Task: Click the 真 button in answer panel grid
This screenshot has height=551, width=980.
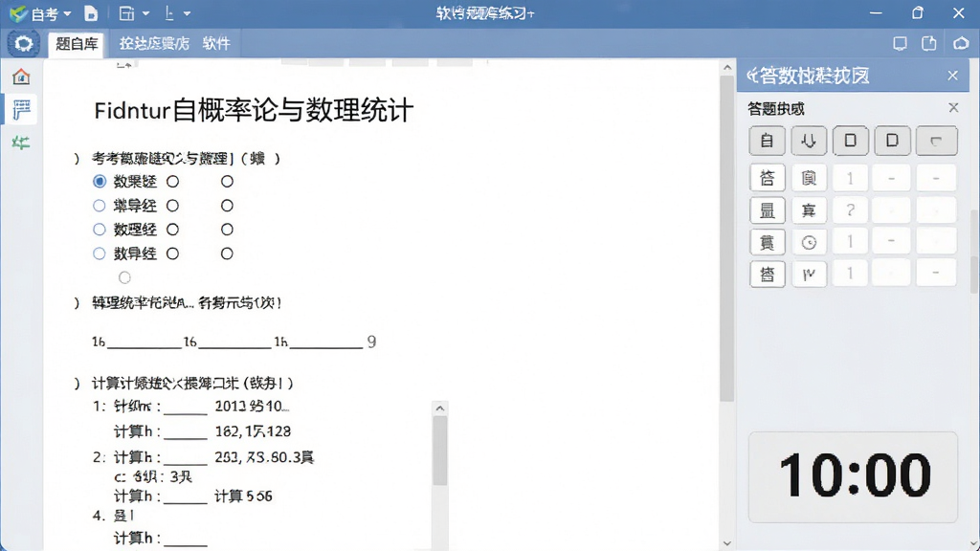Action: 809,210
